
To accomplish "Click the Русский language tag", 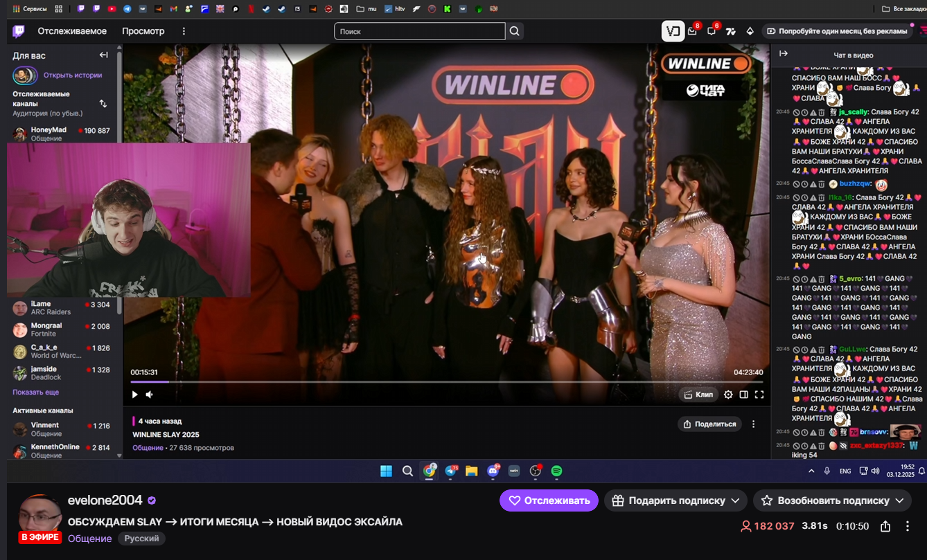I will tap(141, 539).
